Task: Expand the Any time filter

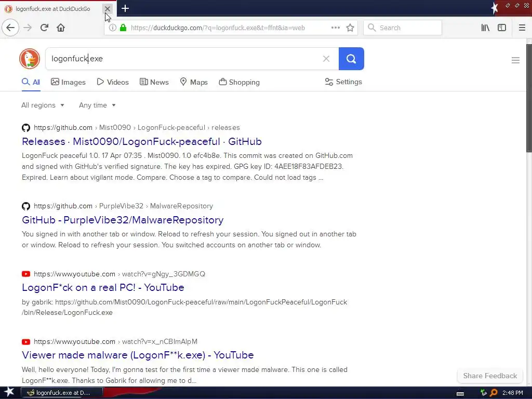Action: 97,105
